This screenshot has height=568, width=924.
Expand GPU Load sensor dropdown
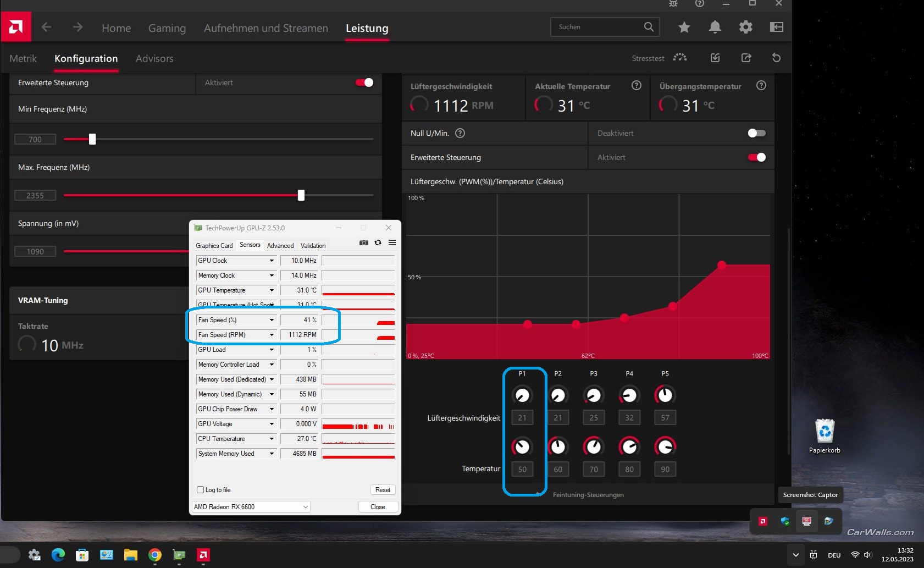[x=272, y=350]
